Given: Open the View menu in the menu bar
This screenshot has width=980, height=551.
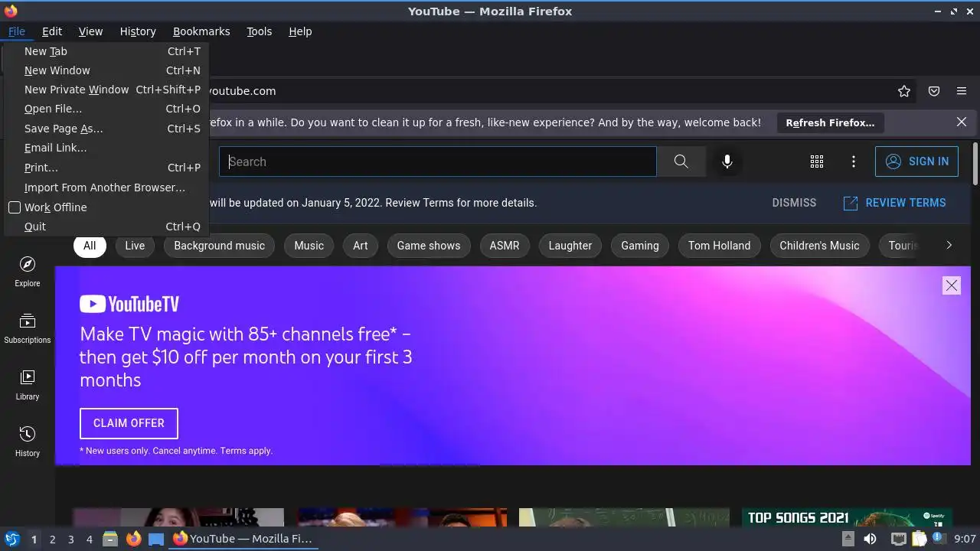Looking at the screenshot, I should [90, 31].
